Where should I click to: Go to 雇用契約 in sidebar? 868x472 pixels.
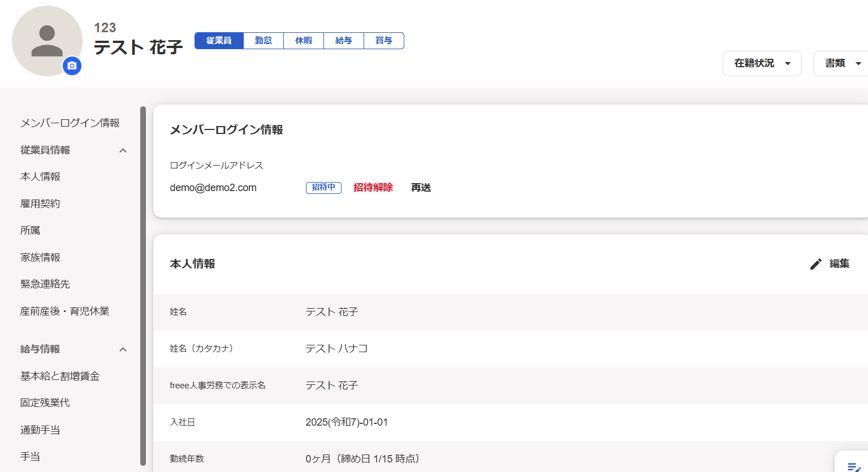tap(40, 203)
